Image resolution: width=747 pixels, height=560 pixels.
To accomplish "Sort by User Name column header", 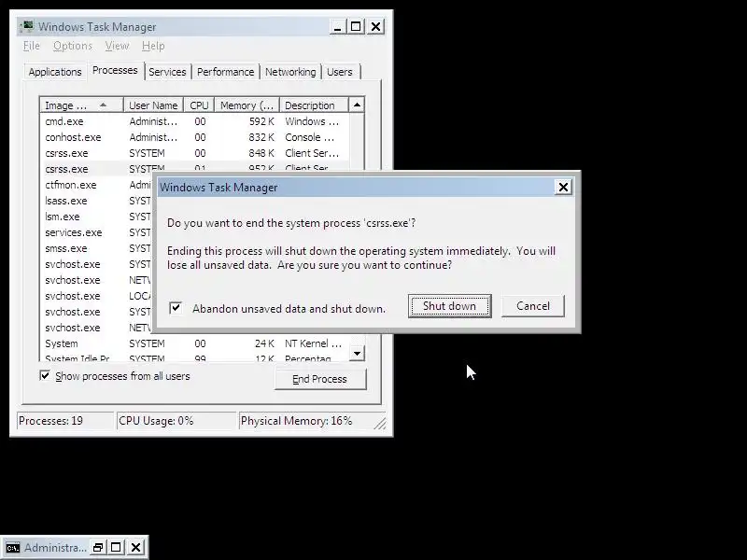I will (153, 105).
